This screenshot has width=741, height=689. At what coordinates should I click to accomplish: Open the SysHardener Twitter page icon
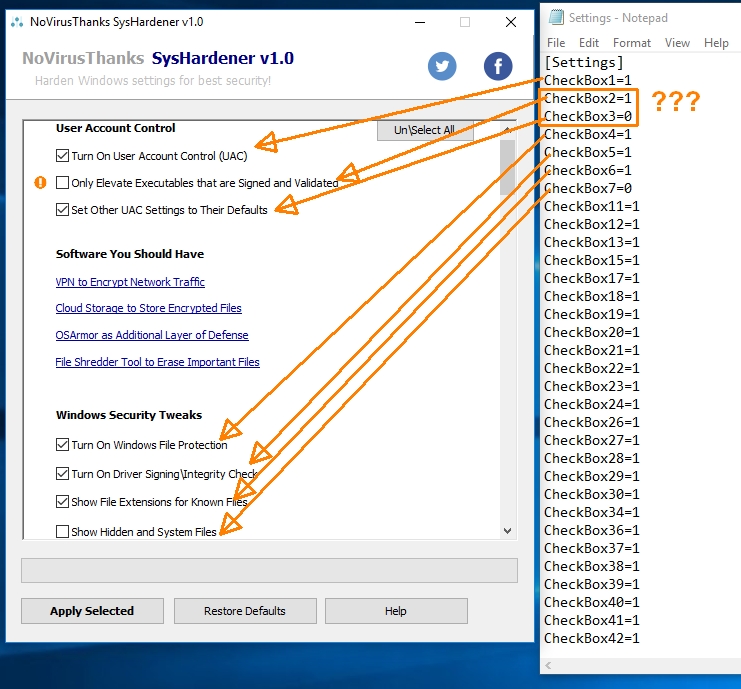(442, 66)
